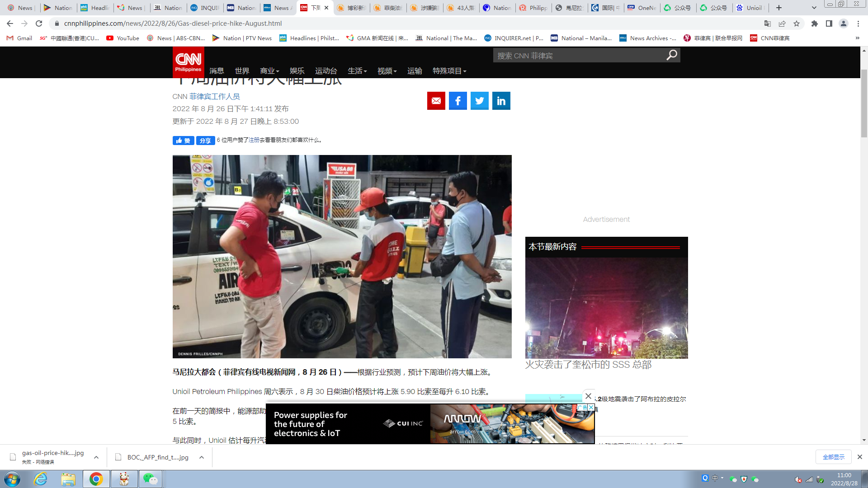
Task: Expand the 商业 dropdown menu
Action: point(269,71)
